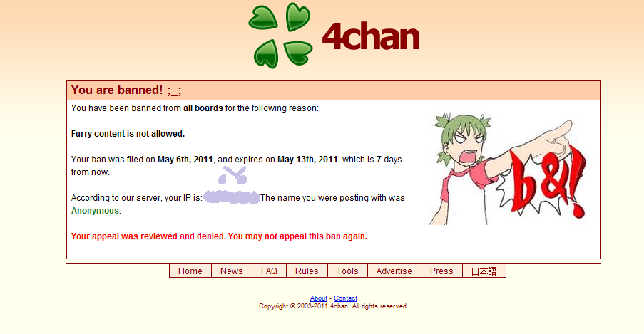Follow the Contact link
The image size is (644, 334).
(x=345, y=298)
